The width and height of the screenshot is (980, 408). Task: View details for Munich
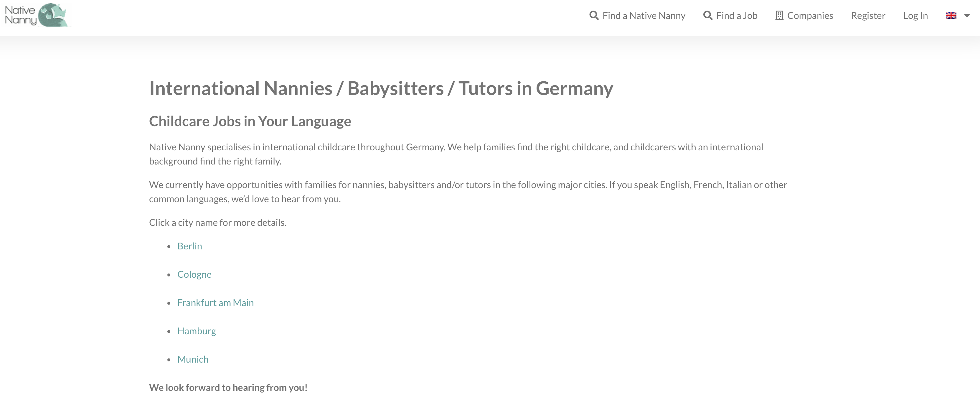192,359
